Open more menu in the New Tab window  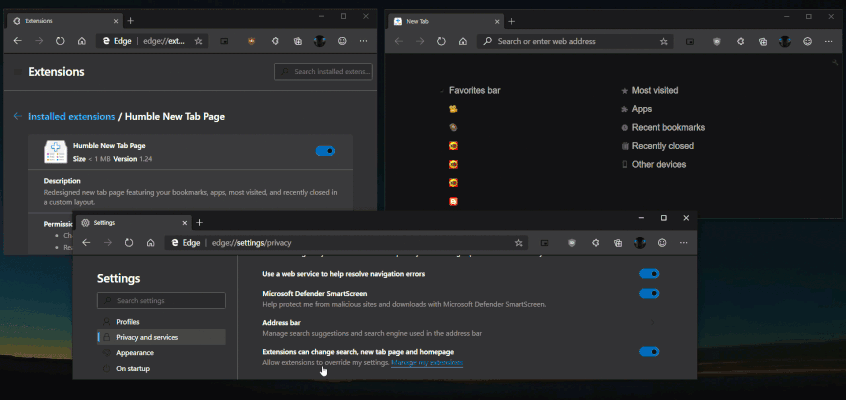coord(829,41)
